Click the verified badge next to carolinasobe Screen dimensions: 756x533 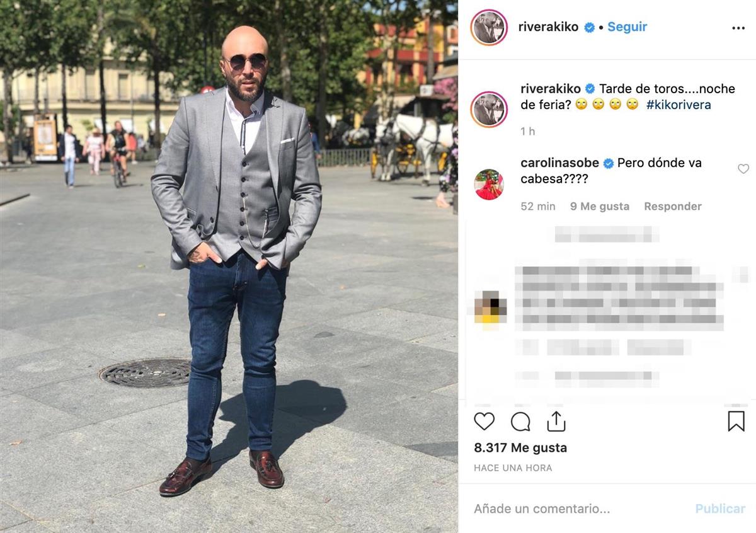[x=609, y=164]
